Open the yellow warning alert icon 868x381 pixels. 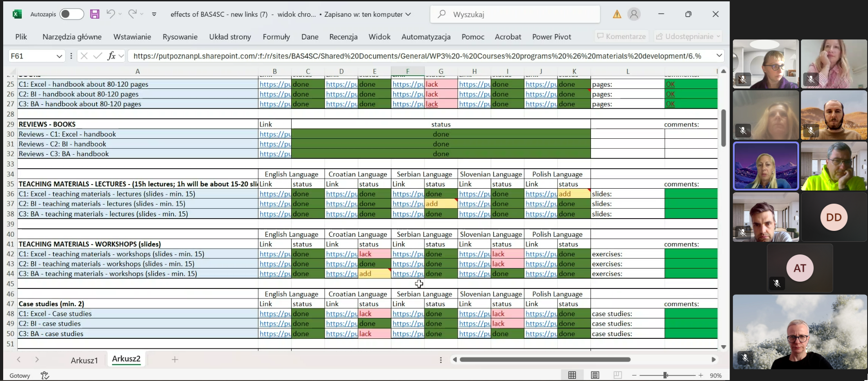(617, 14)
